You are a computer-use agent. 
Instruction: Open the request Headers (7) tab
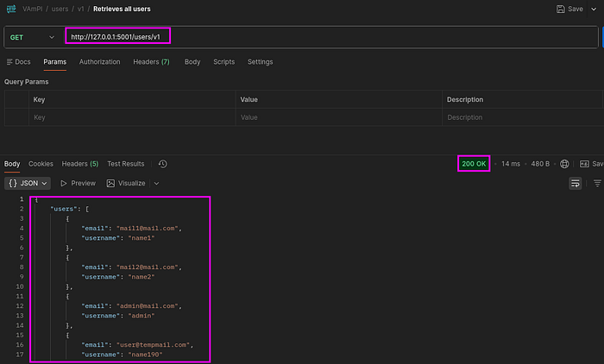point(151,62)
